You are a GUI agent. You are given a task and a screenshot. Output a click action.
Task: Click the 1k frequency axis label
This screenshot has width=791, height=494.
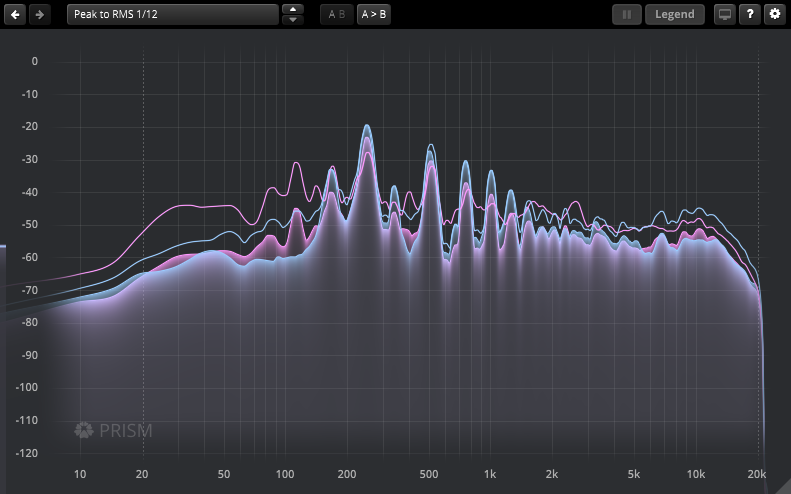[490, 473]
